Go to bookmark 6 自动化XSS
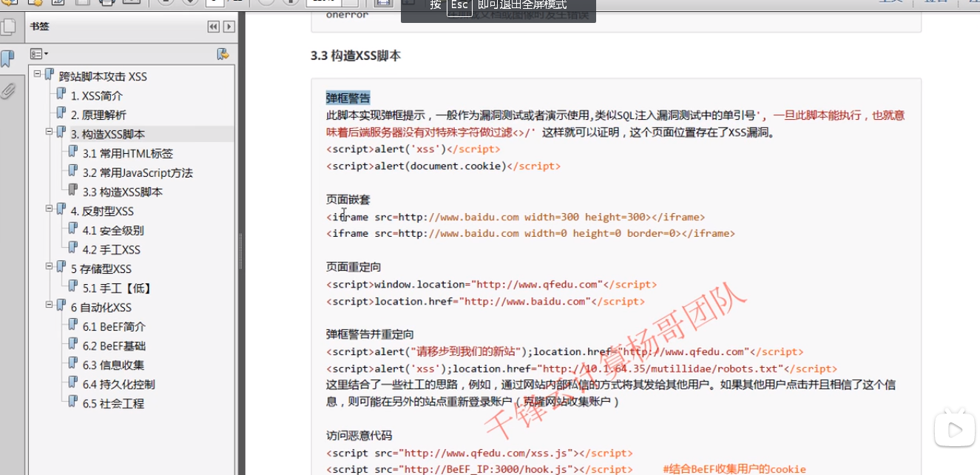This screenshot has width=980, height=475. tap(101, 308)
